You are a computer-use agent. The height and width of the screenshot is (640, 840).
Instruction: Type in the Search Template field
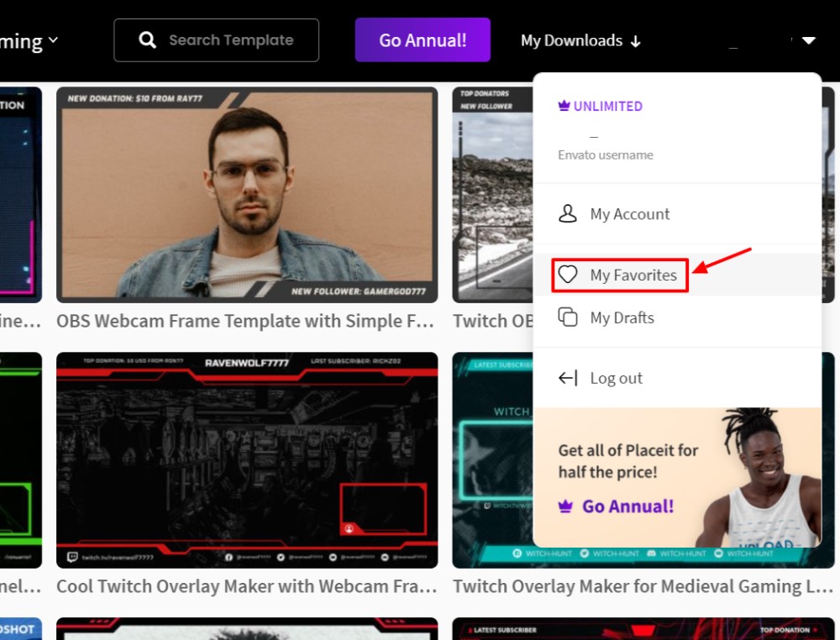click(231, 40)
